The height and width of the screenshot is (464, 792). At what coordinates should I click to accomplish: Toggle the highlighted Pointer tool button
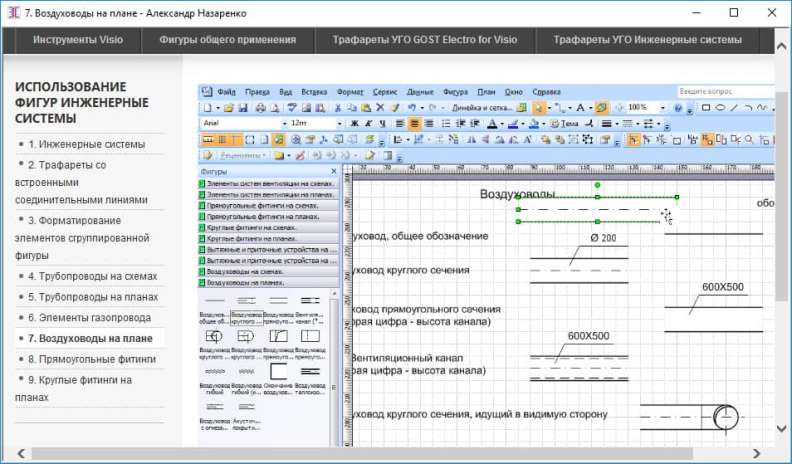click(x=539, y=108)
